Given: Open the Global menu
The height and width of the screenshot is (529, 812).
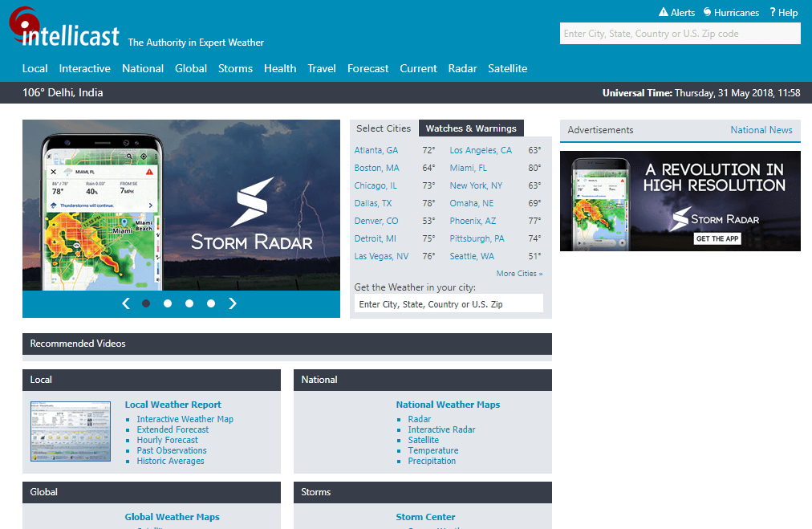Looking at the screenshot, I should (x=191, y=68).
